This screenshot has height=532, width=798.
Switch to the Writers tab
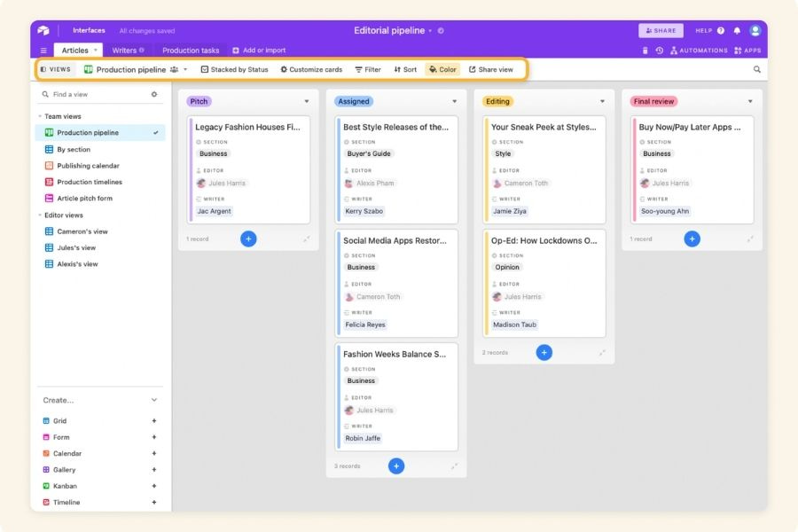pyautogui.click(x=127, y=51)
